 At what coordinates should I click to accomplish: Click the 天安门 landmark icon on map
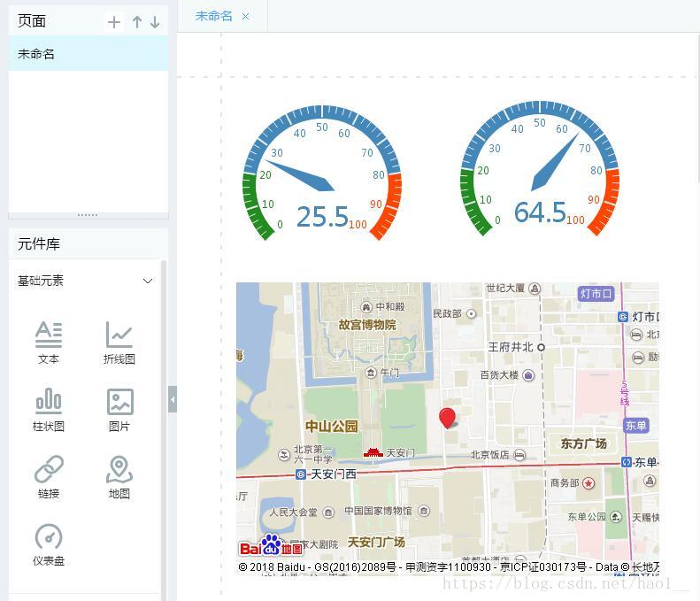(x=373, y=452)
